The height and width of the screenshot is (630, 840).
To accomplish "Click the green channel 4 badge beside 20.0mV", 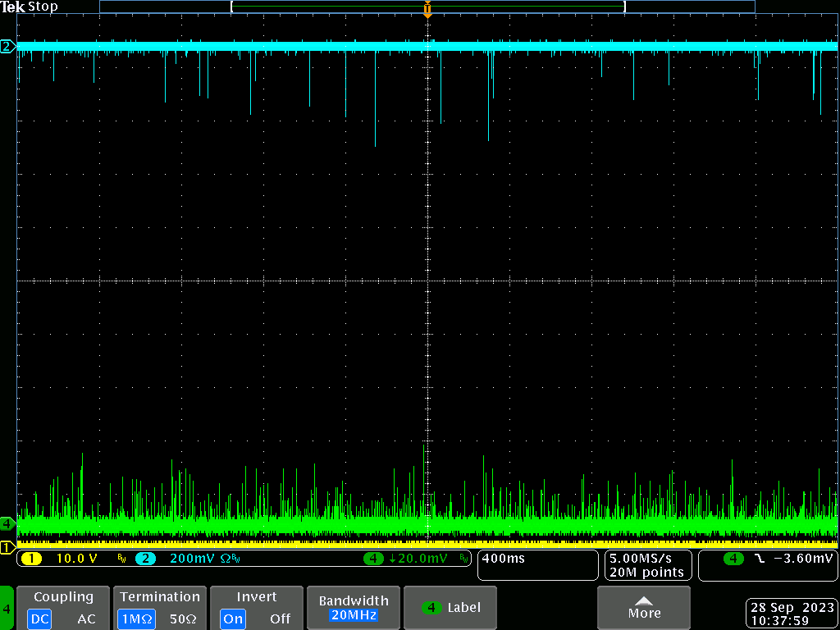I will (373, 559).
